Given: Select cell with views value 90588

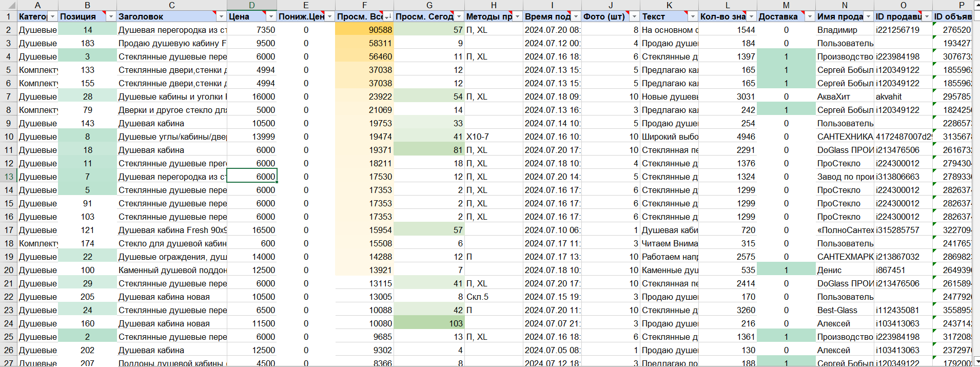Looking at the screenshot, I should pos(364,30).
